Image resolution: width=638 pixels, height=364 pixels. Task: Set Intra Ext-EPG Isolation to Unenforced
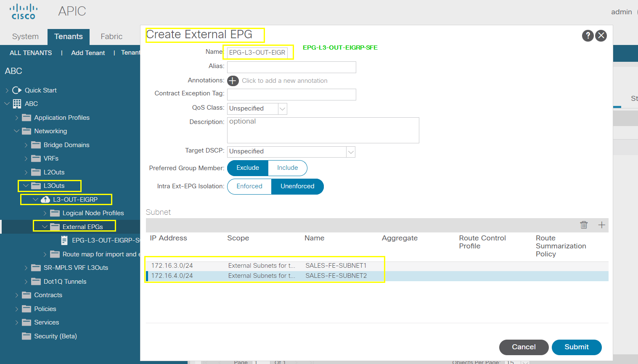pos(297,186)
